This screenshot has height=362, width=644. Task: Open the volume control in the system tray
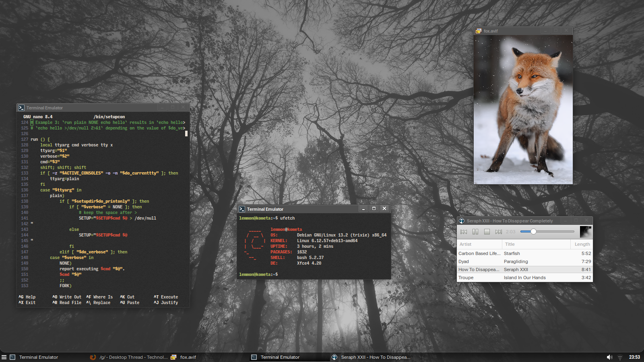pos(609,357)
